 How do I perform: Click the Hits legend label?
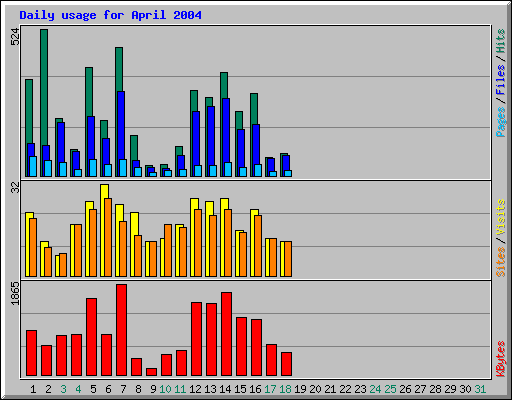coord(500,41)
